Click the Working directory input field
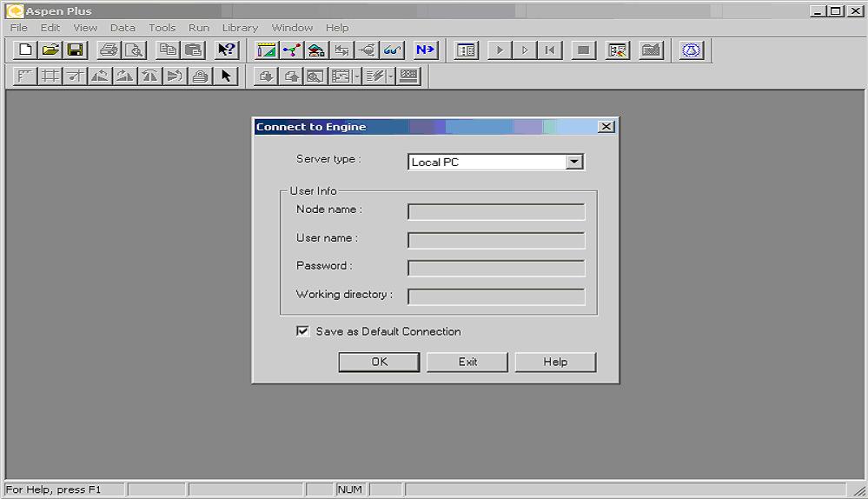868x499 pixels. point(496,296)
